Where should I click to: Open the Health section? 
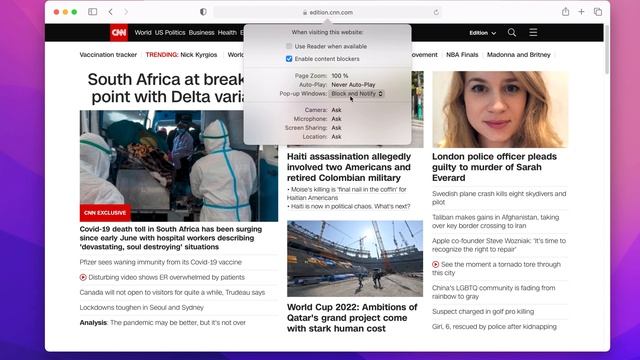tap(227, 33)
